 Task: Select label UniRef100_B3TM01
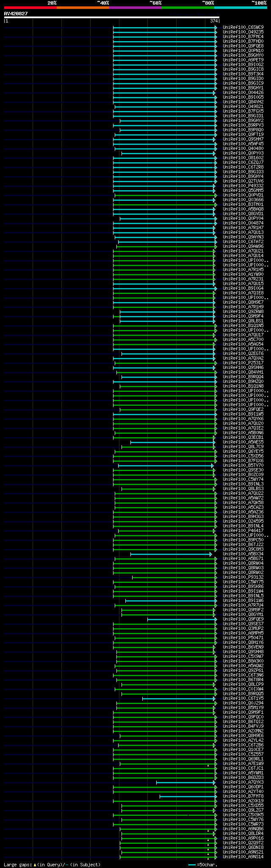(x=243, y=204)
